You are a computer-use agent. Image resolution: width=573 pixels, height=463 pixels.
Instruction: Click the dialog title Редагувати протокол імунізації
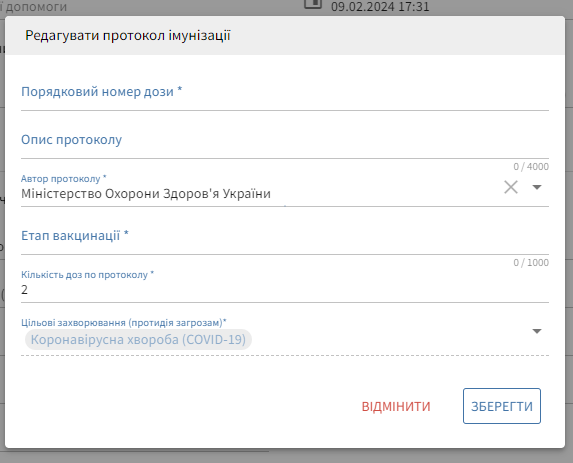128,36
